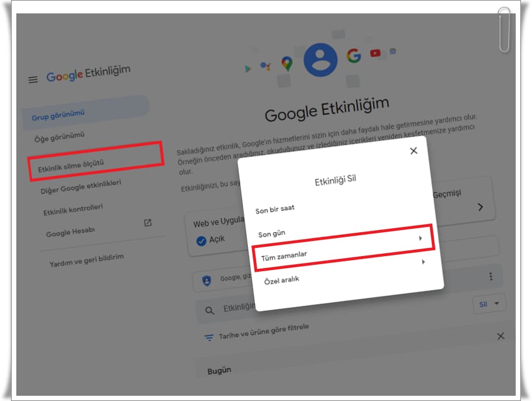Choose Tüm zamanlar option
Screen dimensions: 532x401
click(x=343, y=248)
